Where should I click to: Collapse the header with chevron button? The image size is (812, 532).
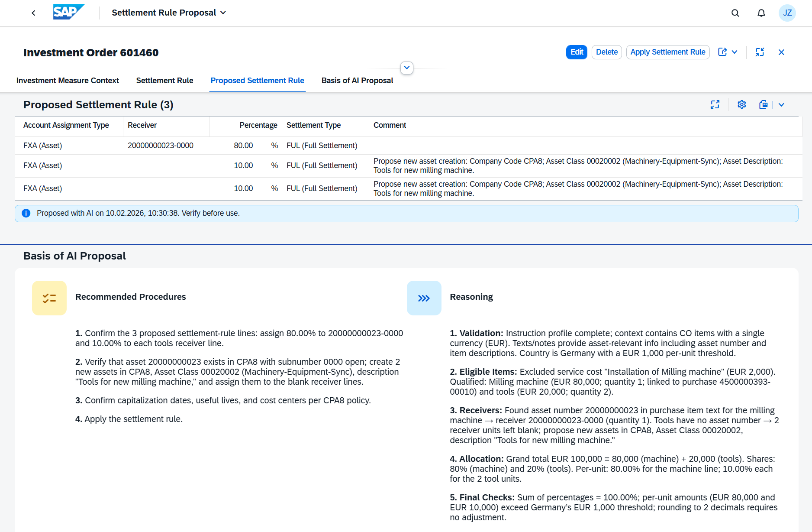pyautogui.click(x=406, y=68)
